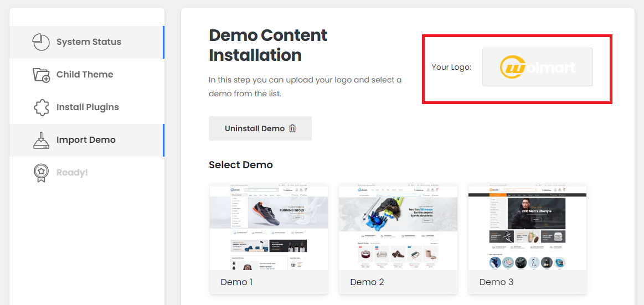Click the Your Logo: label
This screenshot has height=305, width=644.
451,67
